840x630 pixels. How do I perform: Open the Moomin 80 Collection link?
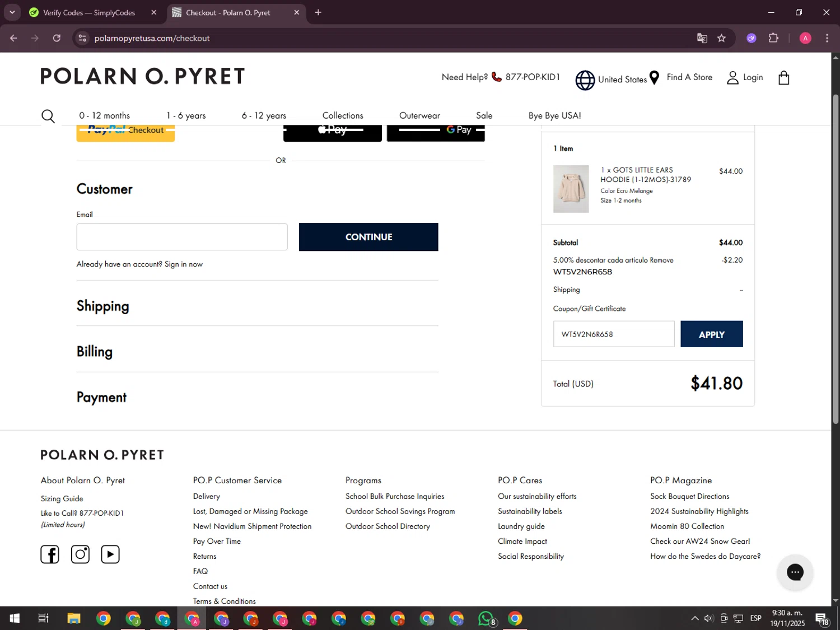point(687,526)
